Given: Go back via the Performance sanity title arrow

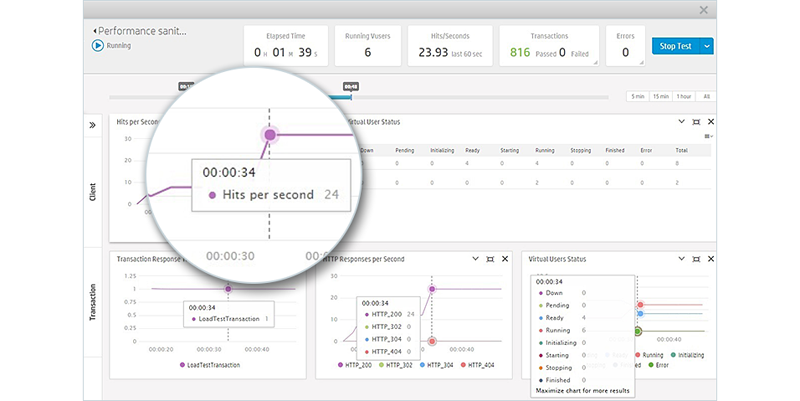Looking at the screenshot, I should pyautogui.click(x=94, y=32).
